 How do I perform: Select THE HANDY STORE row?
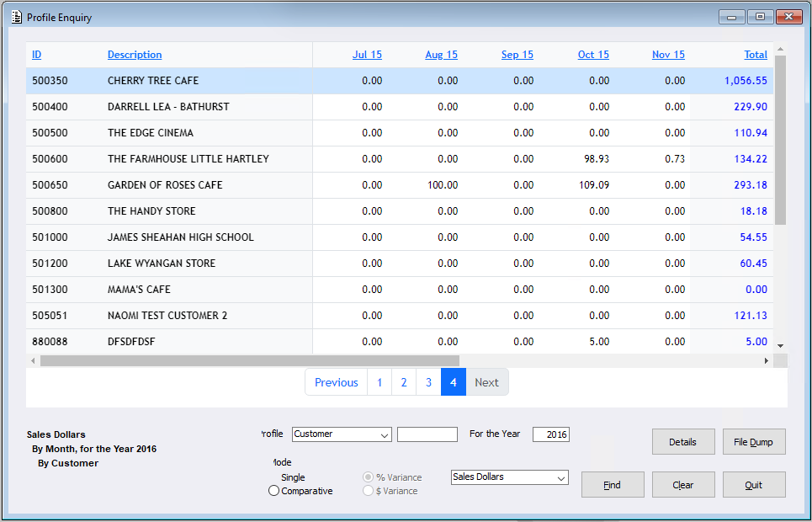point(399,211)
